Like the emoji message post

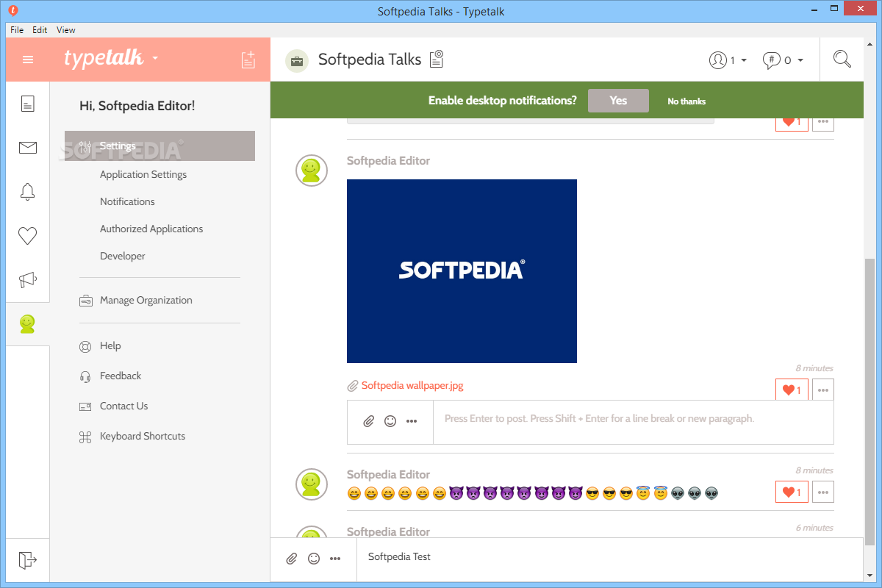(x=792, y=492)
